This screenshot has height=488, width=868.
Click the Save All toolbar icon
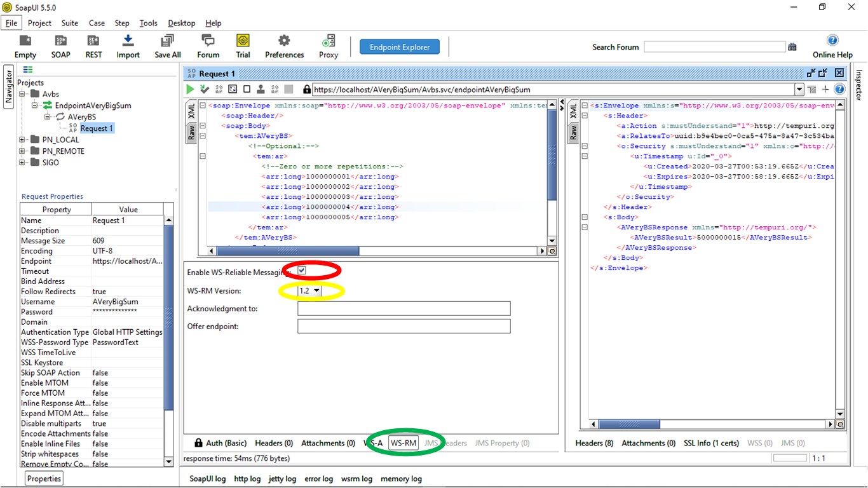166,46
